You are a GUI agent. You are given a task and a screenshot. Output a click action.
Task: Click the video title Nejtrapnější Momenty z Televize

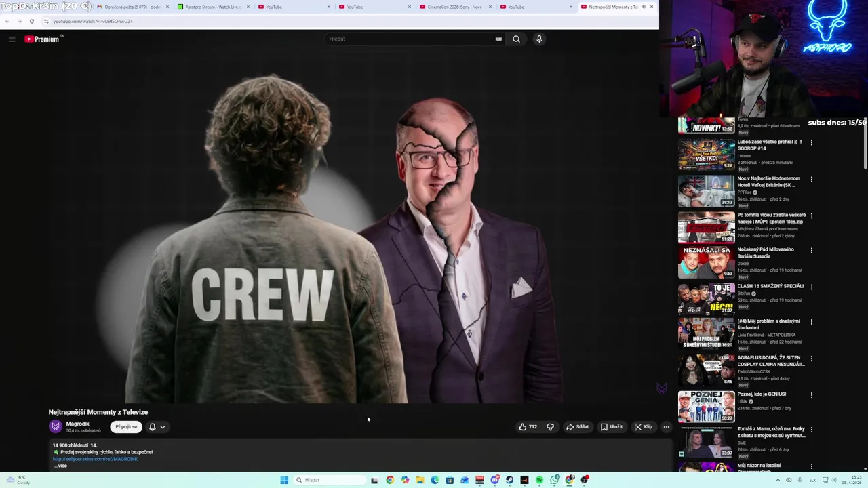[98, 412]
